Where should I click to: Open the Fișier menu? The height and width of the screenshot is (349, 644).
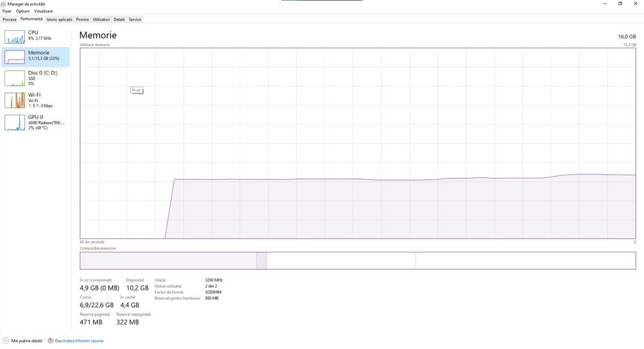click(x=7, y=11)
